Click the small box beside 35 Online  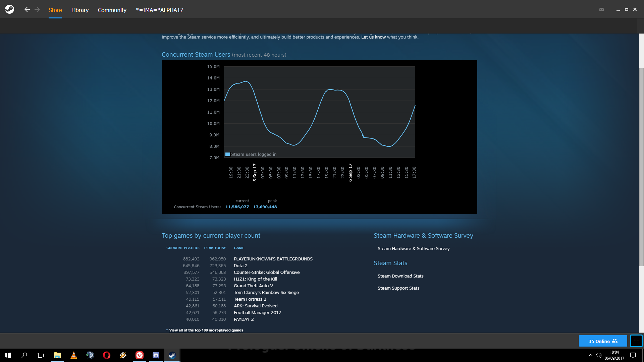tap(636, 341)
